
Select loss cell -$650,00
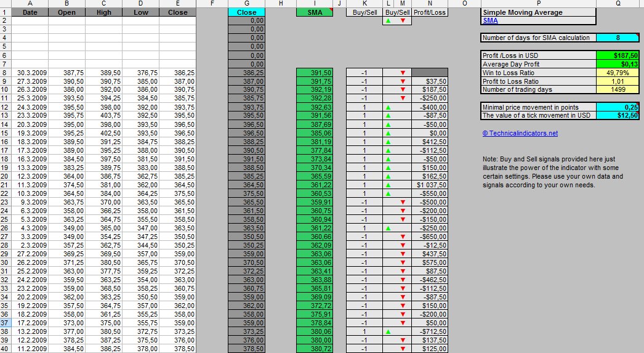tap(430, 237)
